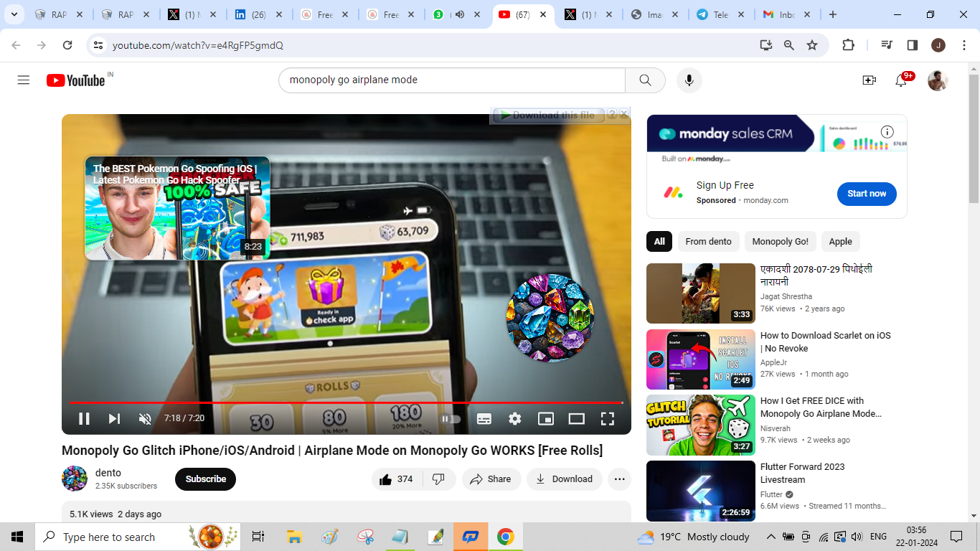Dislike the video with thumbs down
The width and height of the screenshot is (980, 551).
pos(439,479)
